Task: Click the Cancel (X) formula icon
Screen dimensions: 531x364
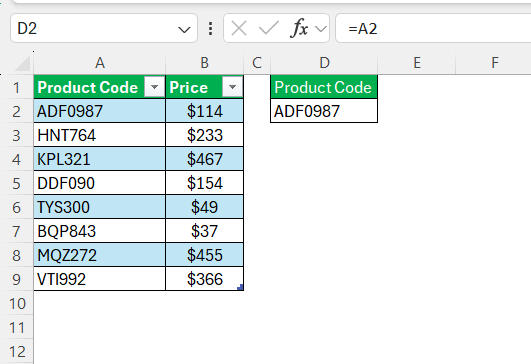Action: tap(239, 28)
